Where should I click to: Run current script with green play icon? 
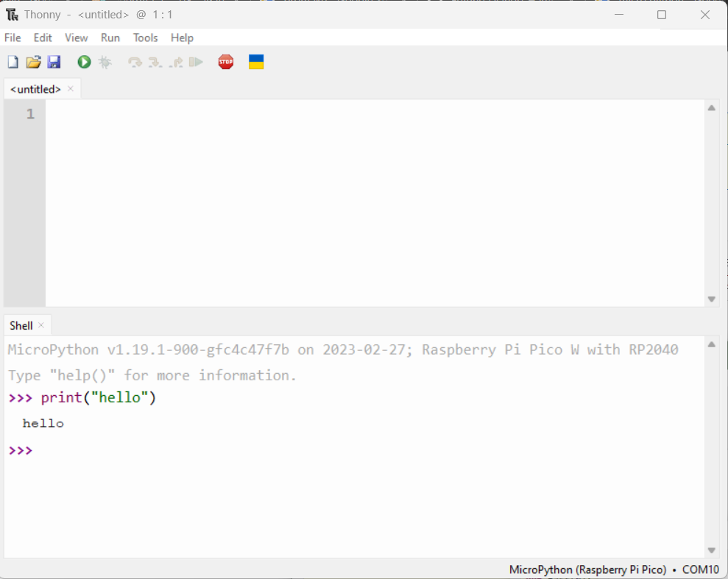coord(84,62)
